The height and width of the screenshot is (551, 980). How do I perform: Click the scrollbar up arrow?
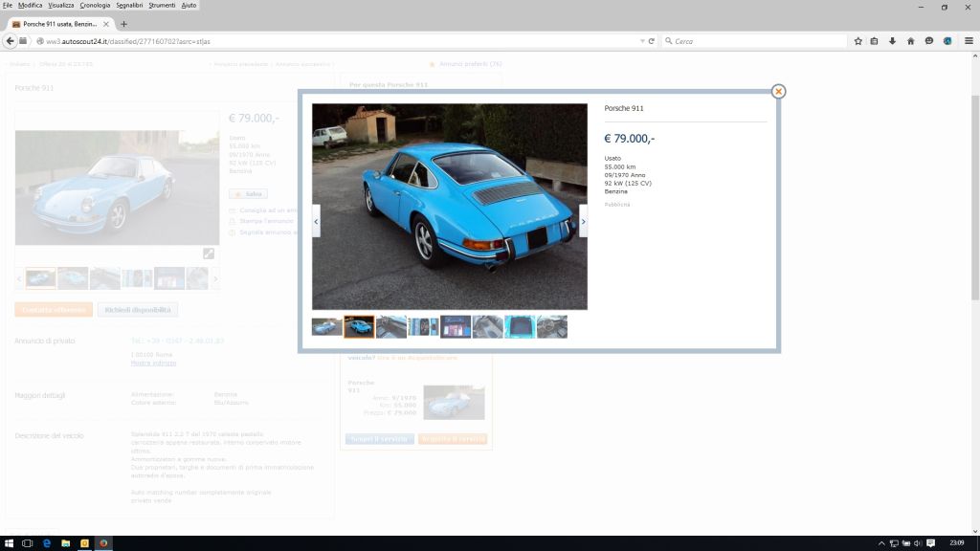975,56
